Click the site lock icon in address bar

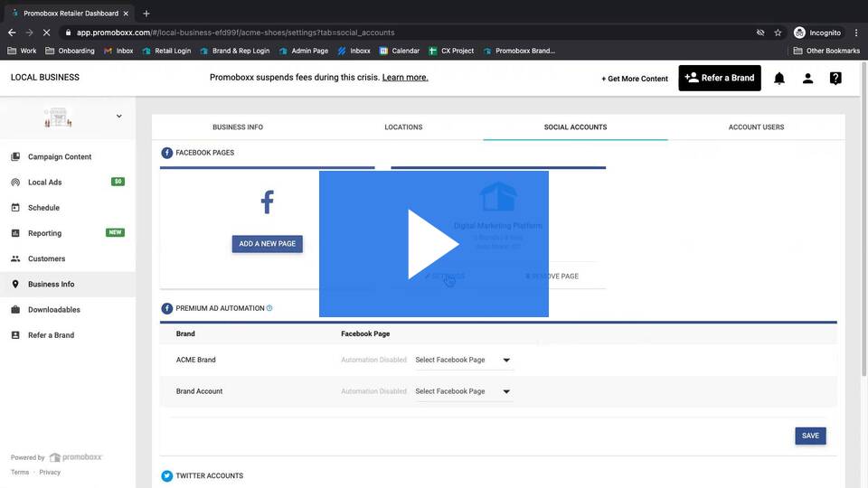pos(68,33)
